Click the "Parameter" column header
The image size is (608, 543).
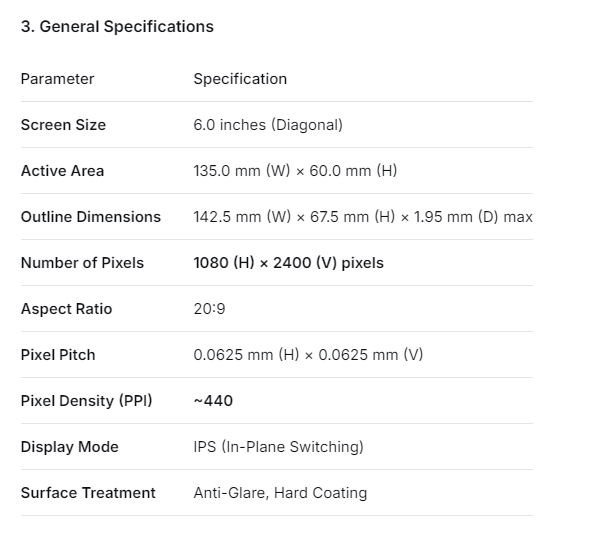(57, 79)
